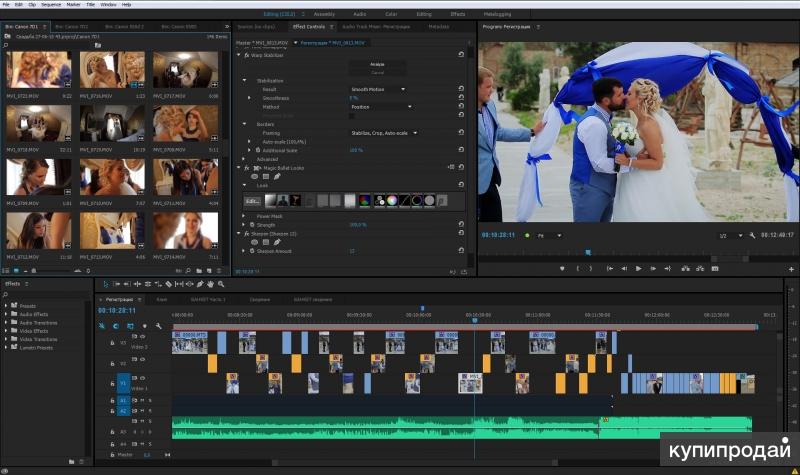Viewport: 800px width, 475px height.
Task: Toggle V2 track eye visibility
Action: click(x=142, y=359)
